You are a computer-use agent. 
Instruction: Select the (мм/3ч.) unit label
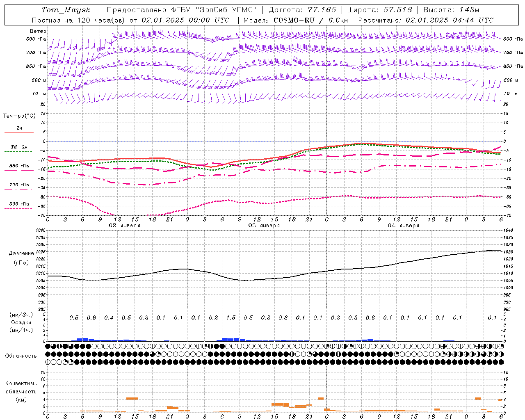21,315
